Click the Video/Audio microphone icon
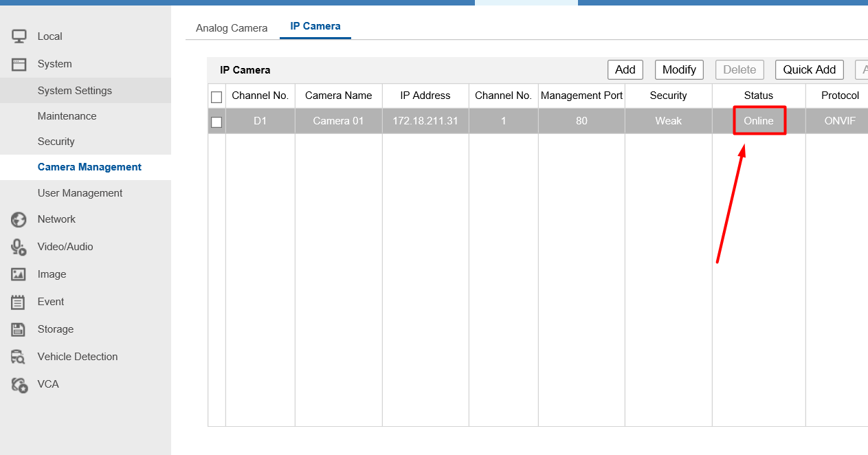Image resolution: width=868 pixels, height=455 pixels. coord(19,247)
